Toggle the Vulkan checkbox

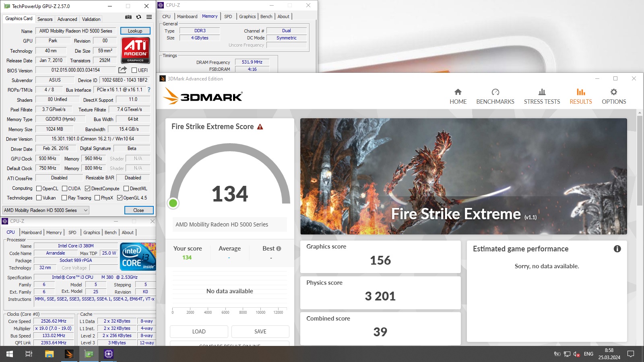[x=39, y=198]
